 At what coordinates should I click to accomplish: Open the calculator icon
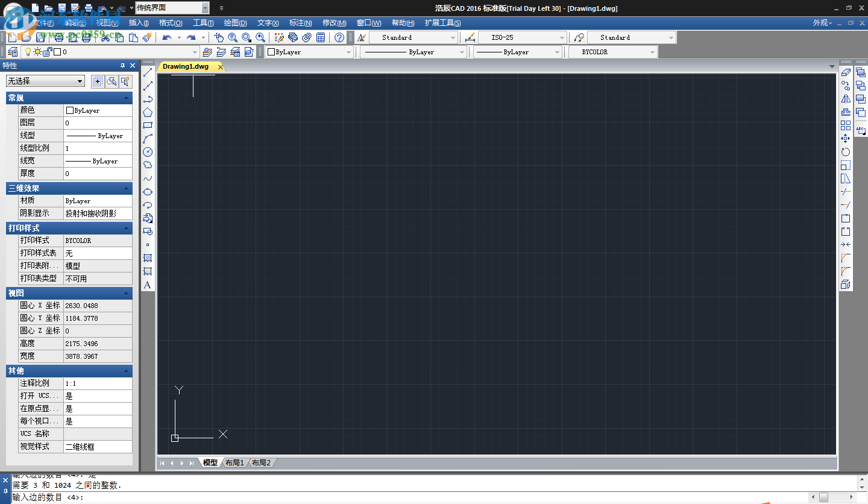[321, 37]
